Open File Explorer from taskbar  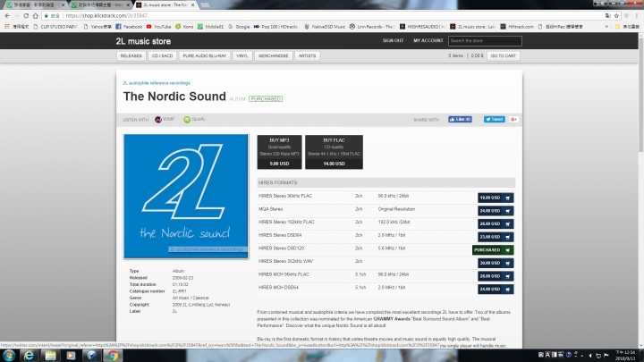pos(50,356)
